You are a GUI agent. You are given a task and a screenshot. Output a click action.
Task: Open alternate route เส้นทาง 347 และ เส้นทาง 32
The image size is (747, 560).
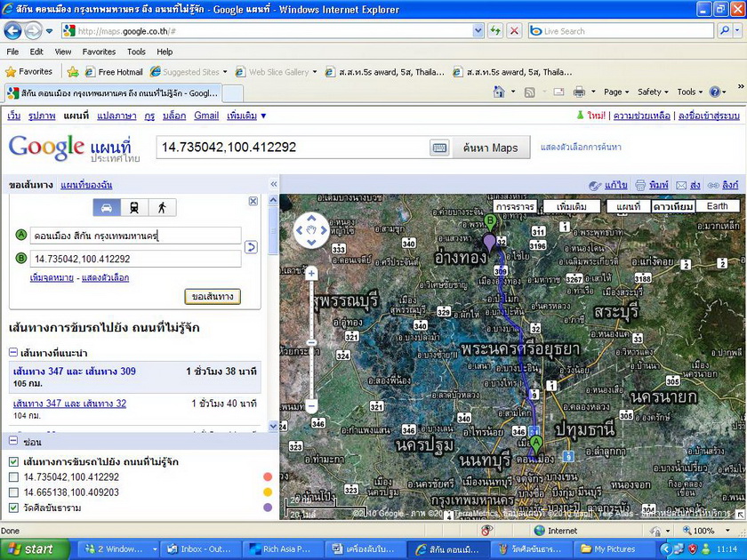(x=69, y=404)
